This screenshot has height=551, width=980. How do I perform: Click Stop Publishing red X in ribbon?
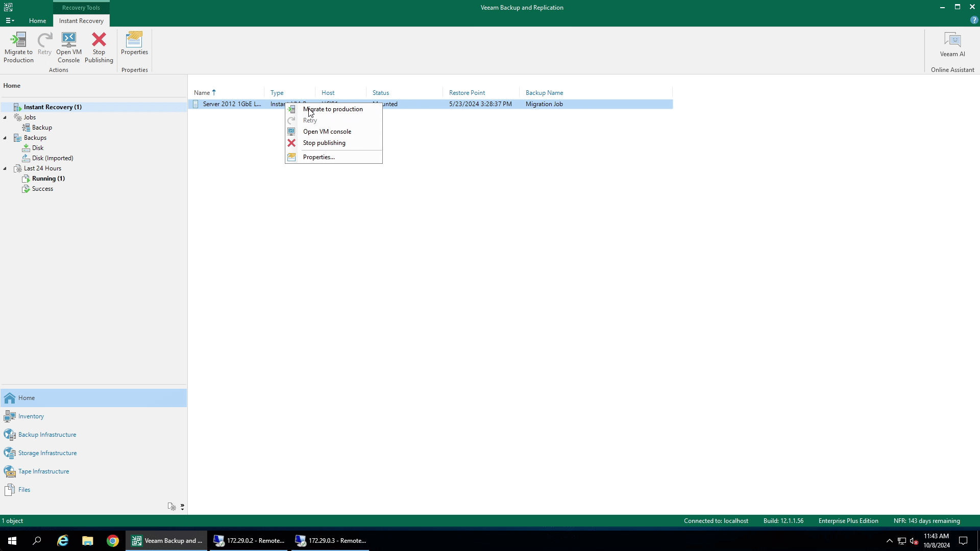pyautogui.click(x=99, y=48)
